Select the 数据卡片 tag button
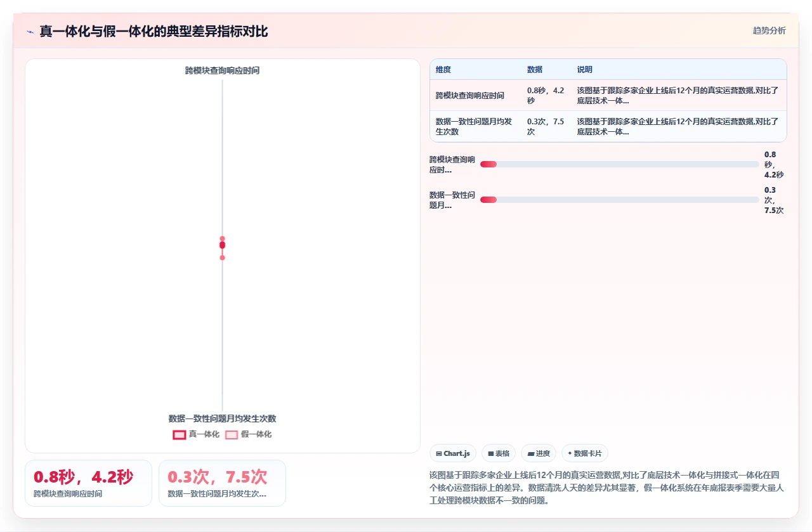This screenshot has height=532, width=812. pos(585,453)
